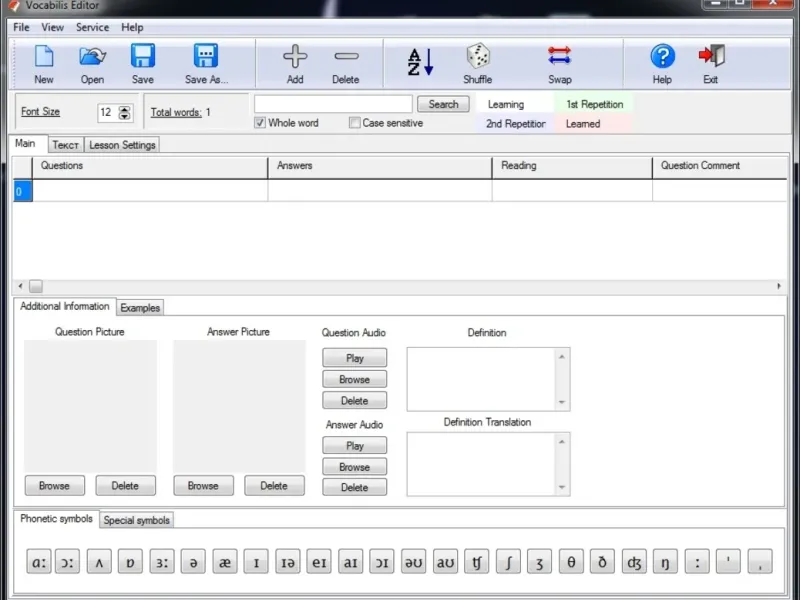This screenshot has height=600, width=800.
Task: Delete word using minus toolbar icon
Action: (x=346, y=64)
